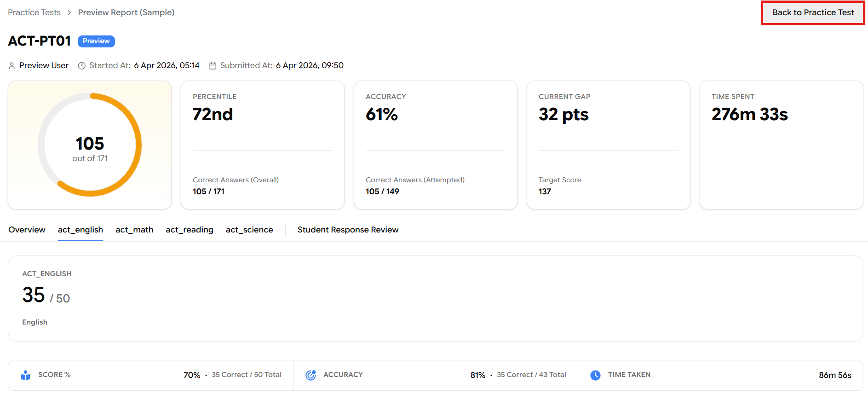868x406 pixels.
Task: Switch to the act_reading tab
Action: coord(190,230)
